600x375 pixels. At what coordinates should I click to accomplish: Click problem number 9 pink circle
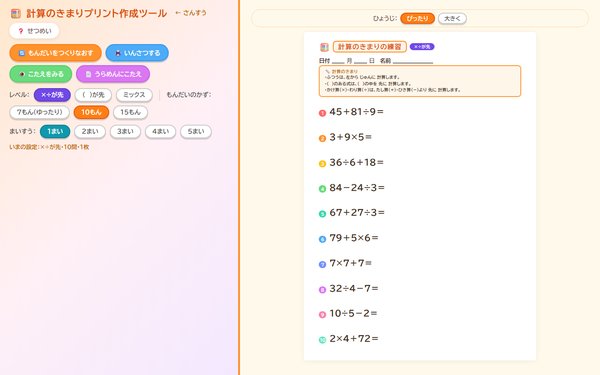click(x=322, y=315)
